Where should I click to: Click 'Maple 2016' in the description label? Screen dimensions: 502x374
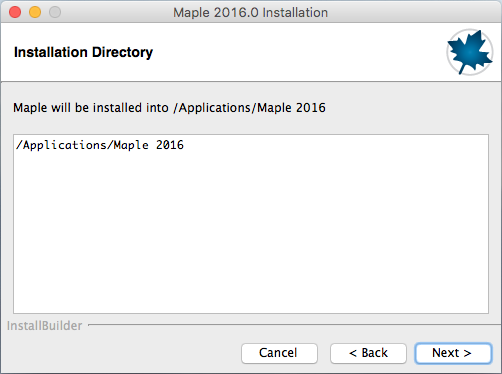(291, 108)
